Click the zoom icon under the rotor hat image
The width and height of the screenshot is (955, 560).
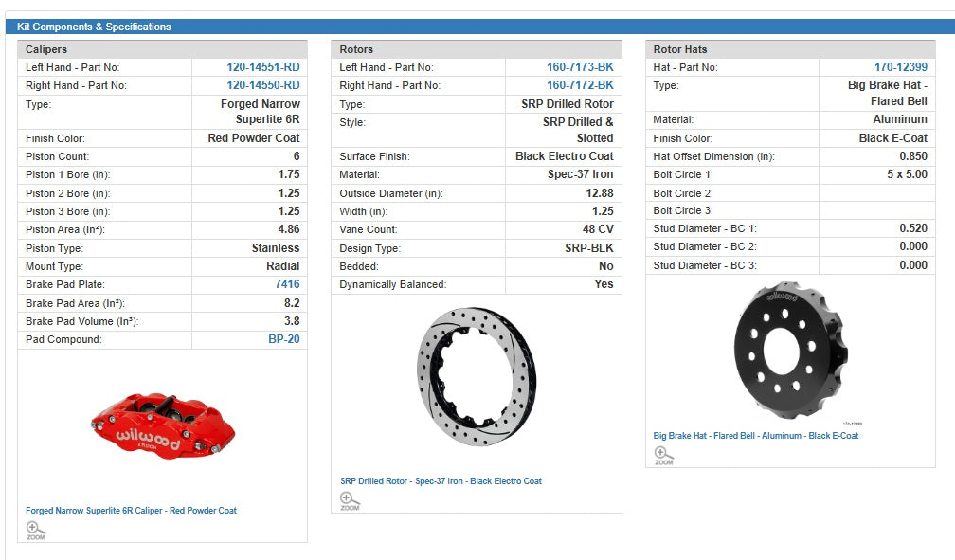click(663, 455)
